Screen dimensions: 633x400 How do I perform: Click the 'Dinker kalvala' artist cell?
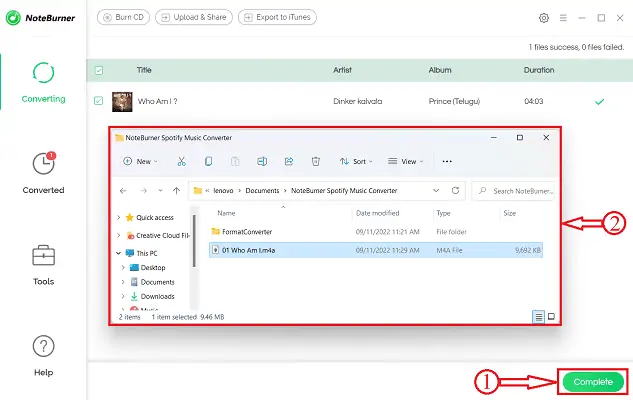358,101
